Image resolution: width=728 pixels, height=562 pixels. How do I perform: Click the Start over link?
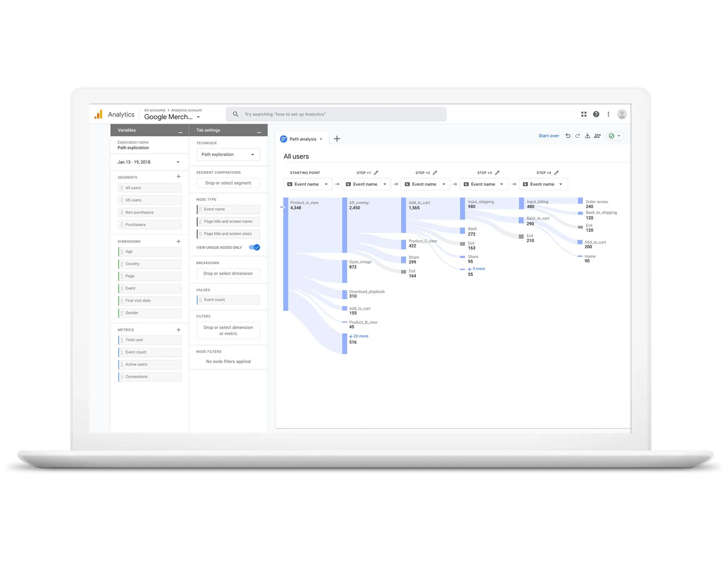click(x=549, y=136)
